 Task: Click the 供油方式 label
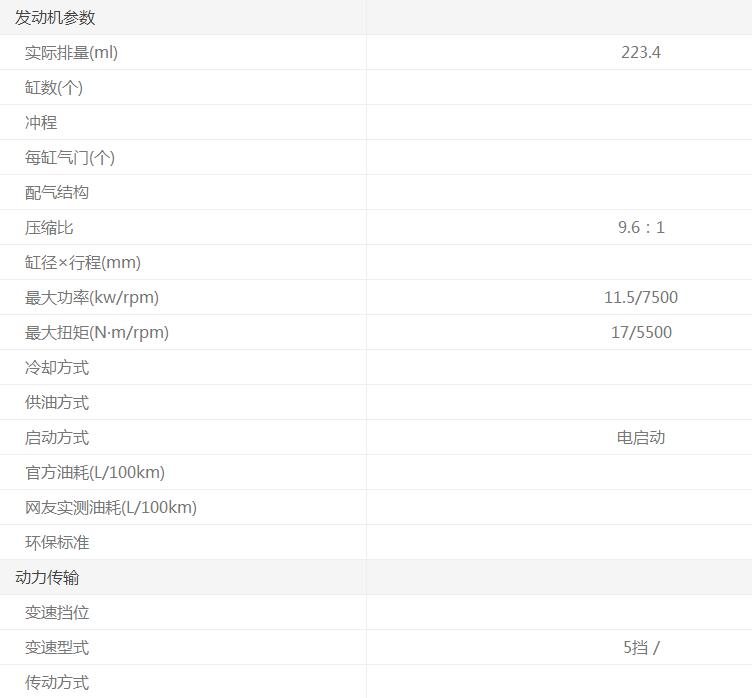pos(57,403)
